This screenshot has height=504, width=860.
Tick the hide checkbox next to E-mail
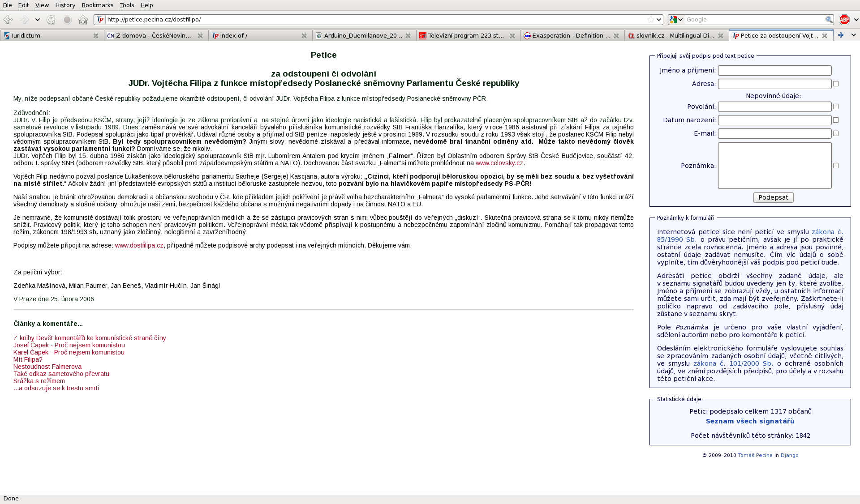pyautogui.click(x=836, y=133)
